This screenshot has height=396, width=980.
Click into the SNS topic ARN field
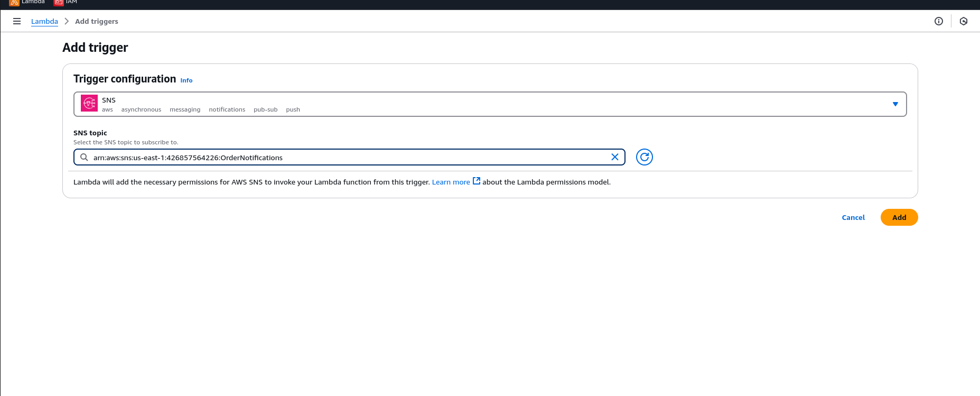tap(349, 157)
